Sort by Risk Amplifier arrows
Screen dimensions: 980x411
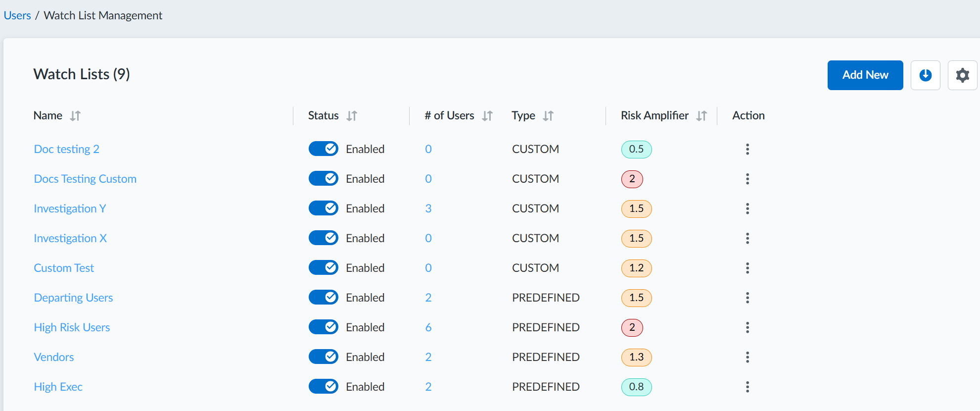coord(701,116)
